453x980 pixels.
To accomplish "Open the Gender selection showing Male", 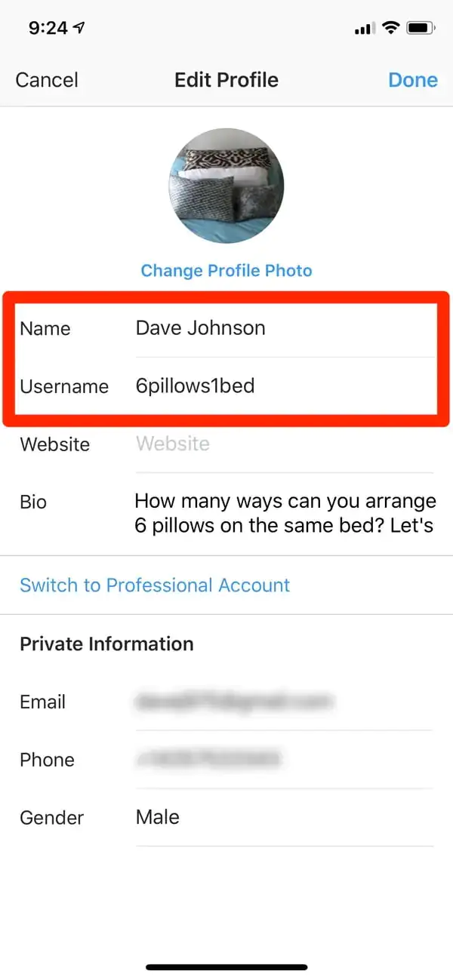I will point(157,817).
